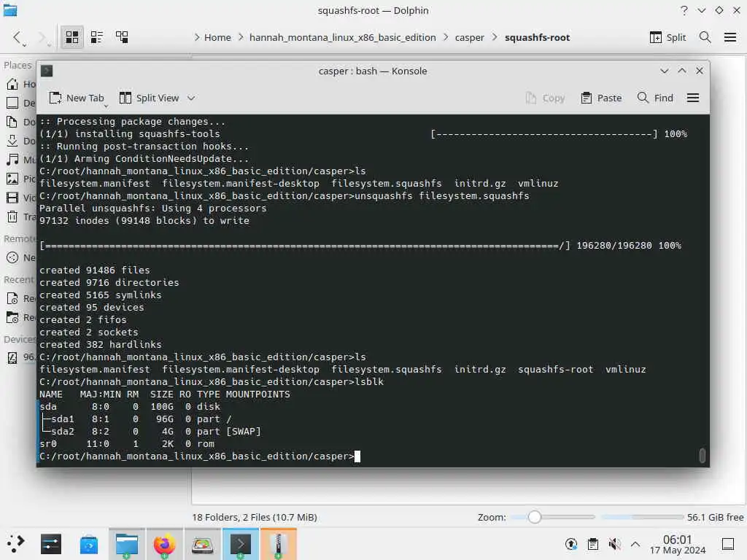Expand chevron before Home in breadcrumb
This screenshot has width=747, height=560.
tap(197, 38)
